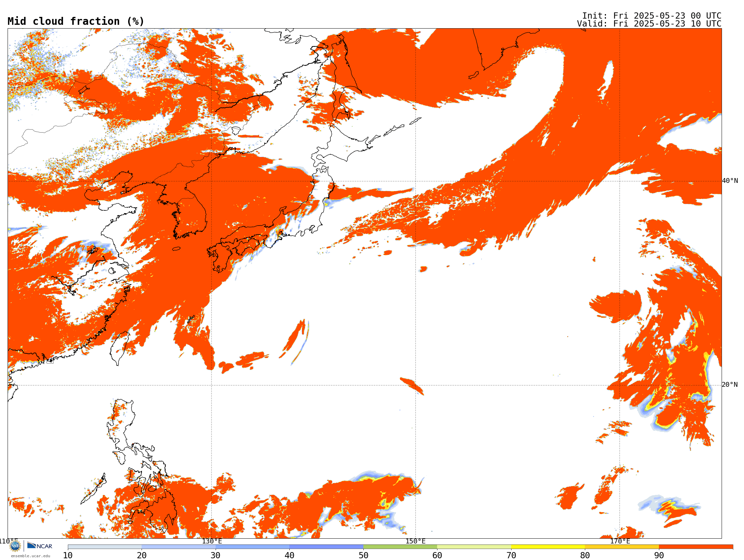
Task: Click the 10–20 pale gray colorbar segment
Action: (x=105, y=547)
